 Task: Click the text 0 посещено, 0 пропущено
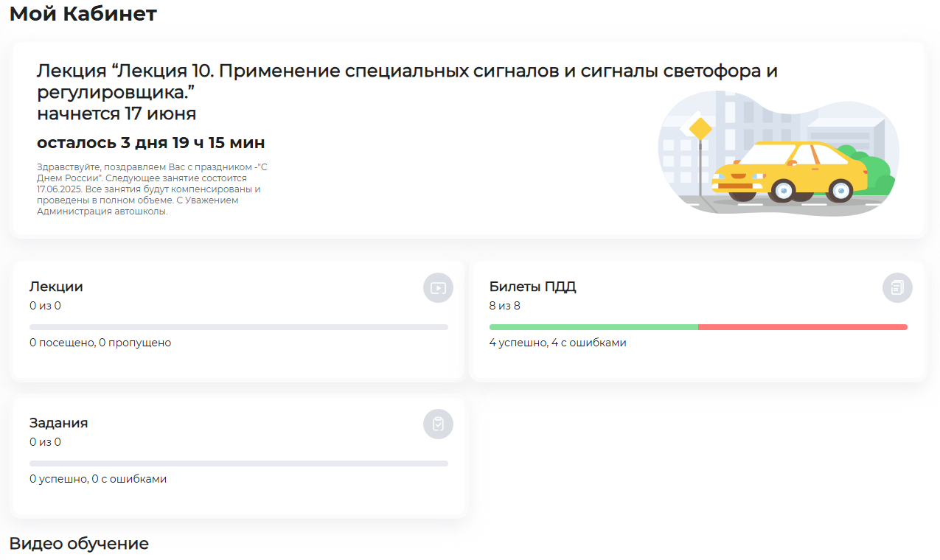point(100,343)
